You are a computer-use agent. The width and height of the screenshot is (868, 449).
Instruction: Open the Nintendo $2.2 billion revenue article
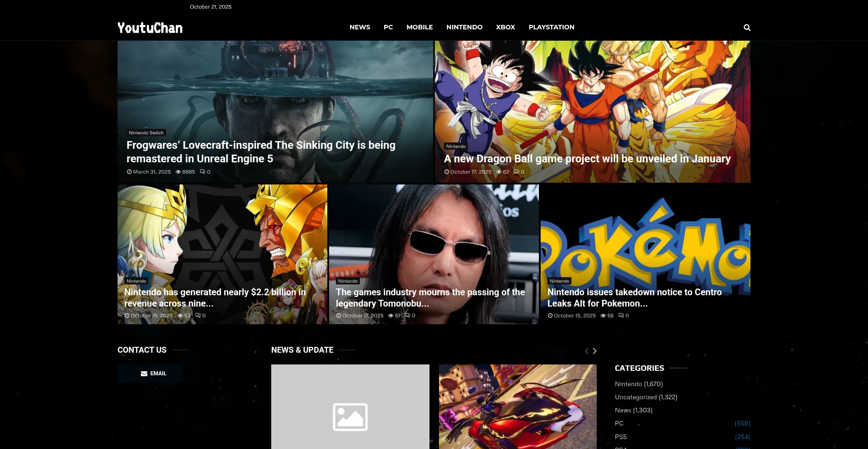pyautogui.click(x=215, y=298)
